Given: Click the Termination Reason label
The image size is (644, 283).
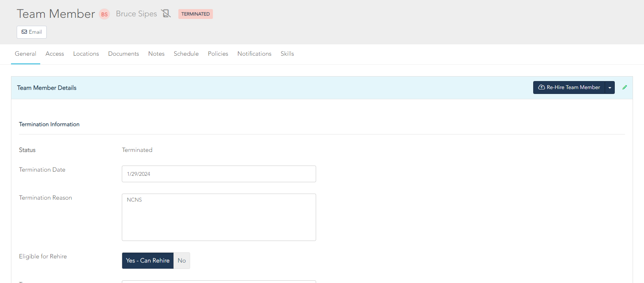Looking at the screenshot, I should click(46, 198).
